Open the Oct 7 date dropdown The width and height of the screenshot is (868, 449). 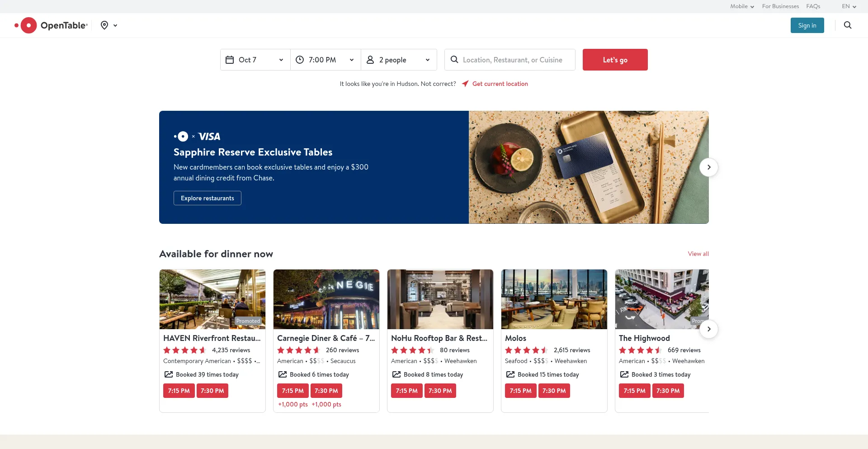(255, 60)
